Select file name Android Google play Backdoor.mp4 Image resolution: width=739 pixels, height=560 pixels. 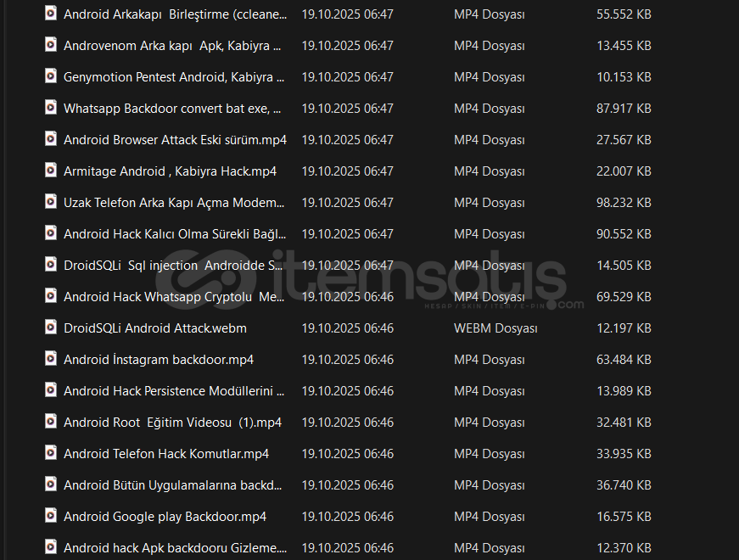click(165, 517)
